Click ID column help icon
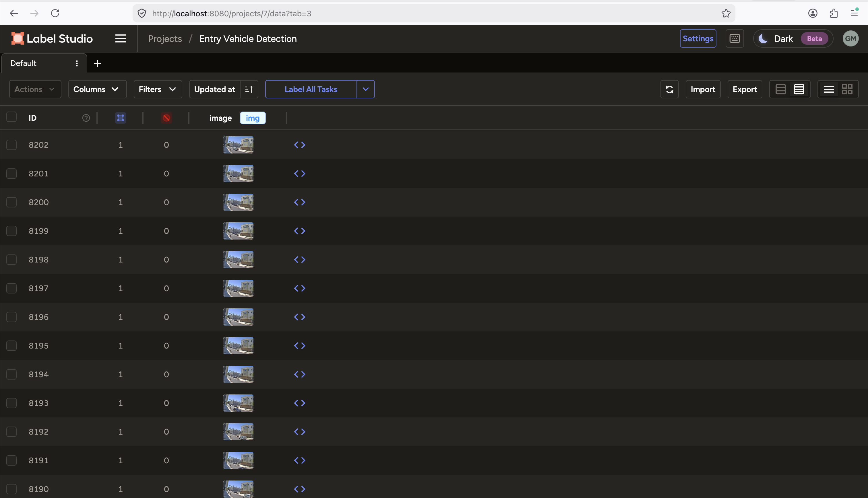The image size is (868, 498). tap(86, 118)
